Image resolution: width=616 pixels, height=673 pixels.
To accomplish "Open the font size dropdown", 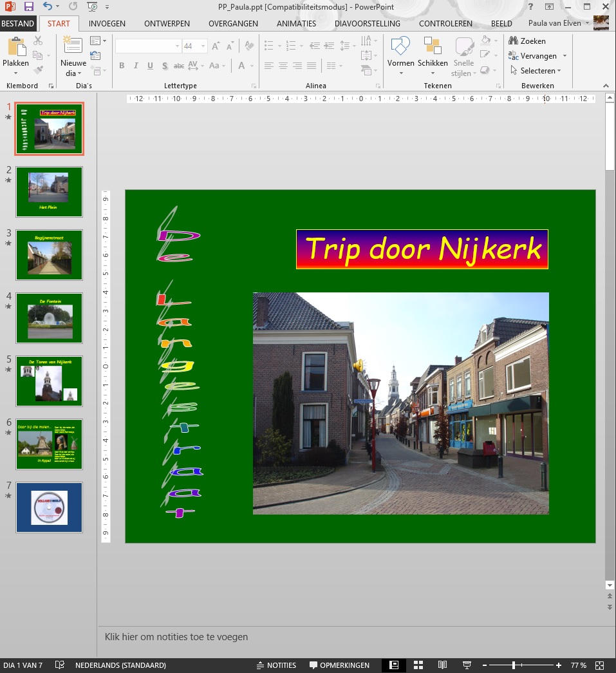I will (x=203, y=46).
